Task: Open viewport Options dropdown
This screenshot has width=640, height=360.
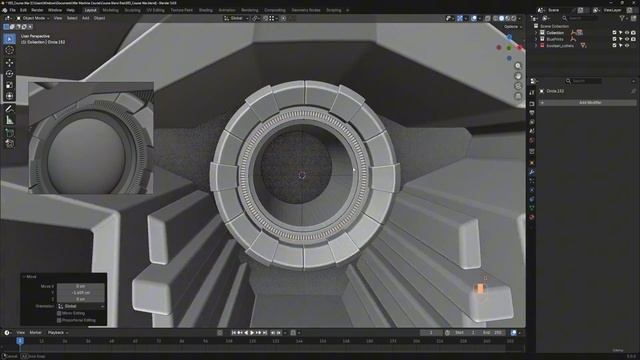Action: [x=513, y=27]
